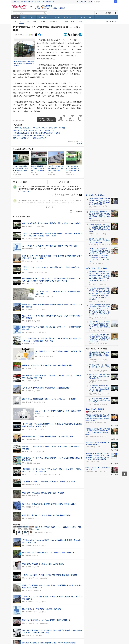The image size is (129, 644).
Task: Click the keyword search magnifier icon
Action: (45, 13)
